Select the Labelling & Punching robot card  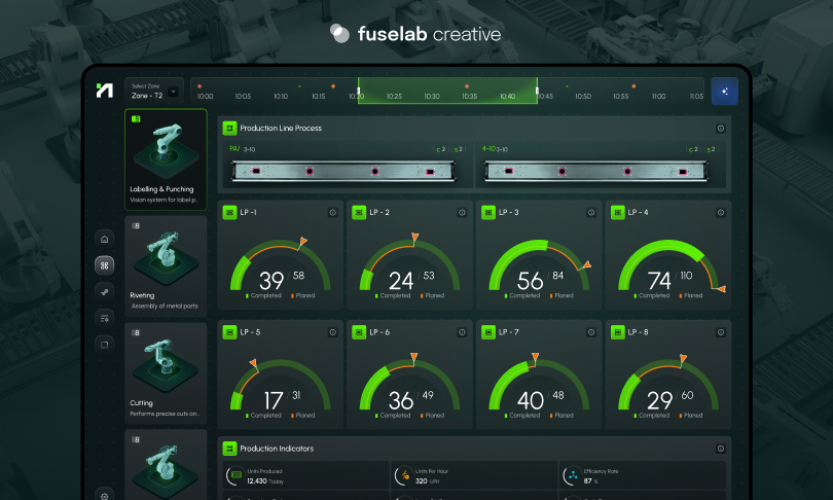coord(166,159)
